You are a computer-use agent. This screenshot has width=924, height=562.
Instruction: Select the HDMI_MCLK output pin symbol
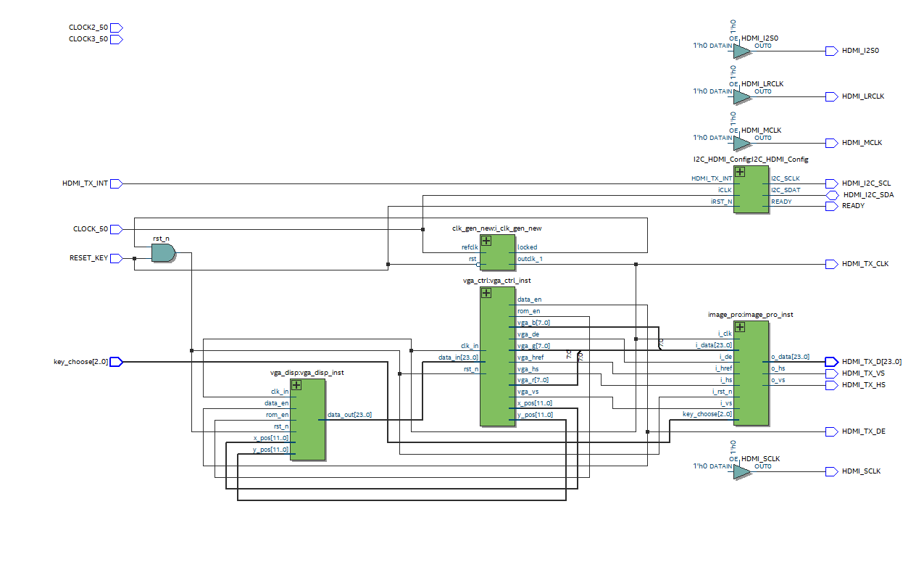832,143
